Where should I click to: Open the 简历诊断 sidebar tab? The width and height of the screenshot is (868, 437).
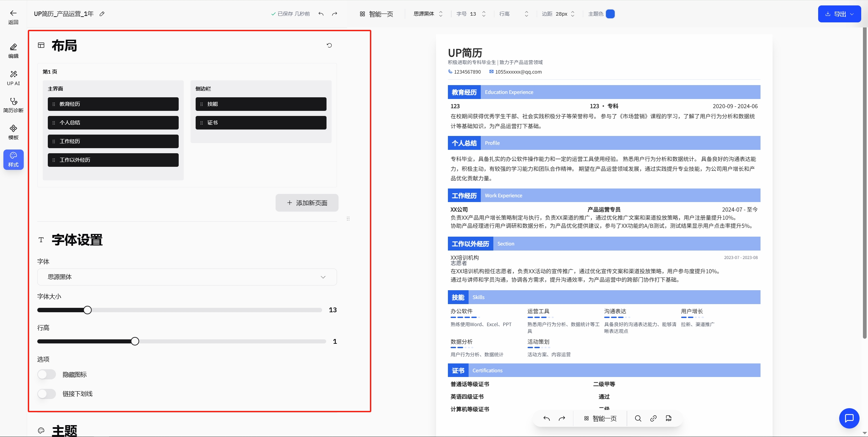click(13, 105)
